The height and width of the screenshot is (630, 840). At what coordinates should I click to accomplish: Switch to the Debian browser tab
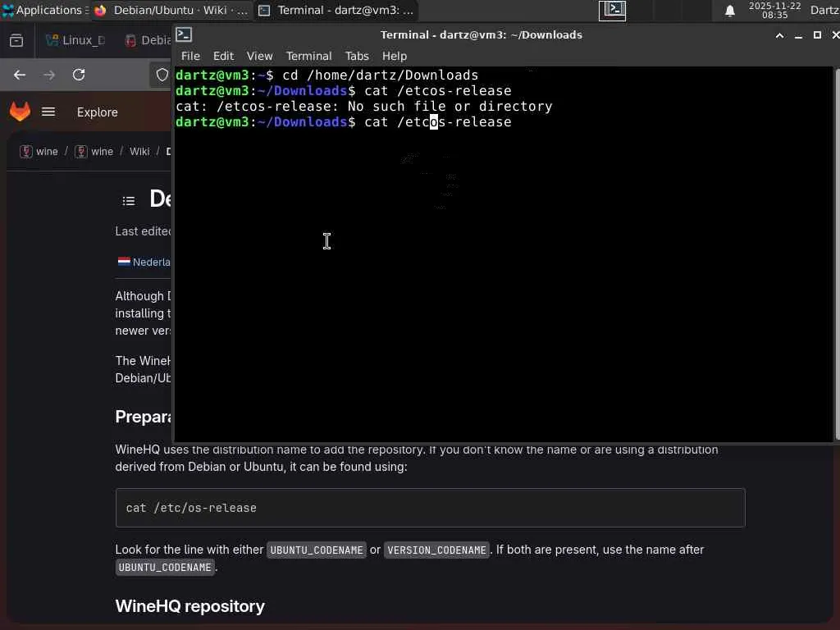point(148,40)
